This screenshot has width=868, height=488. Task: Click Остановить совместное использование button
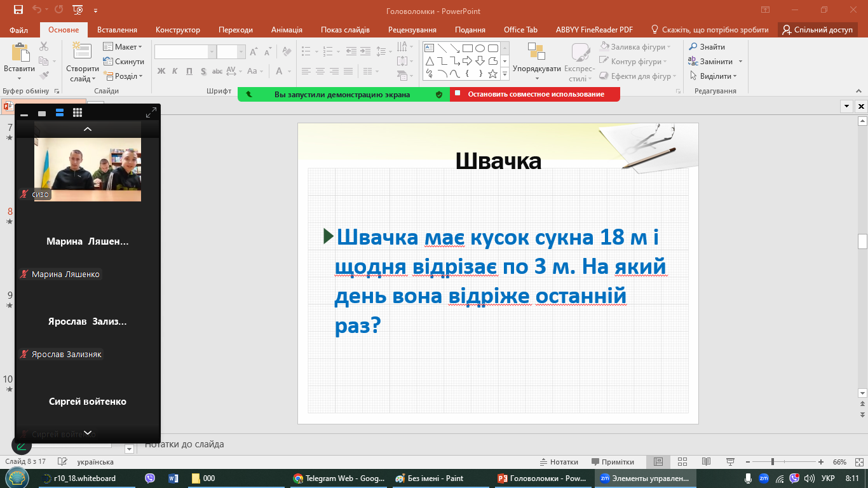coord(535,95)
